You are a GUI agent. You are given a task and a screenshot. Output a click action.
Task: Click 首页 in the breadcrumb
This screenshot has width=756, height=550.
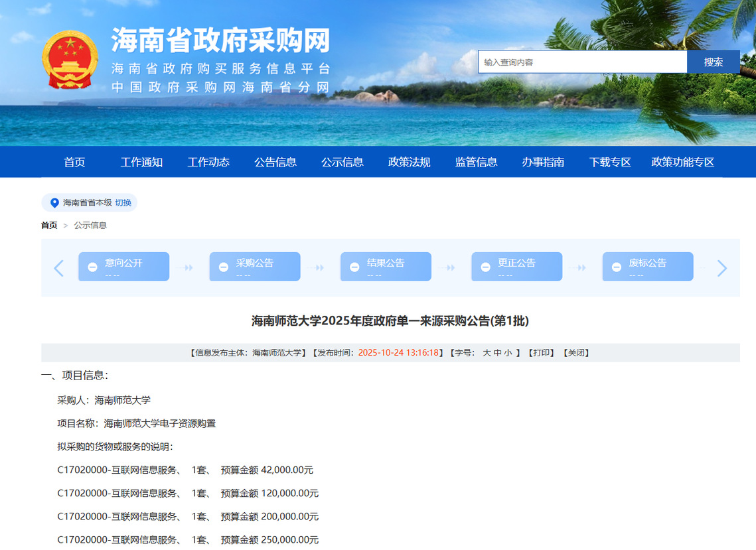click(x=49, y=226)
